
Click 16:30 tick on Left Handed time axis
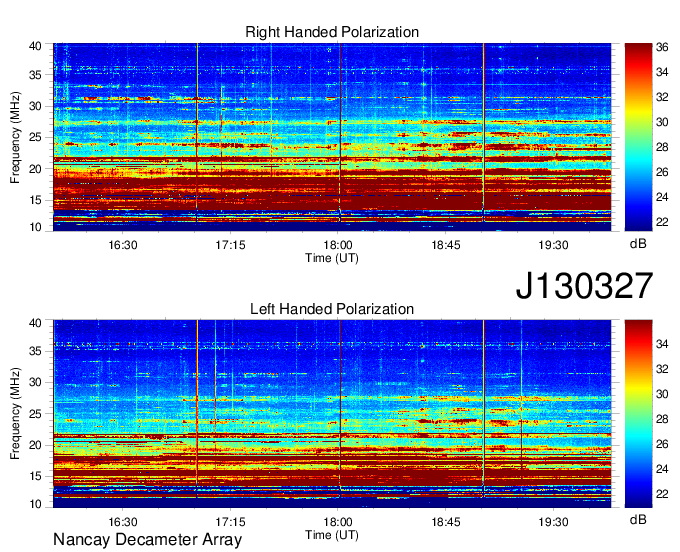pos(123,522)
